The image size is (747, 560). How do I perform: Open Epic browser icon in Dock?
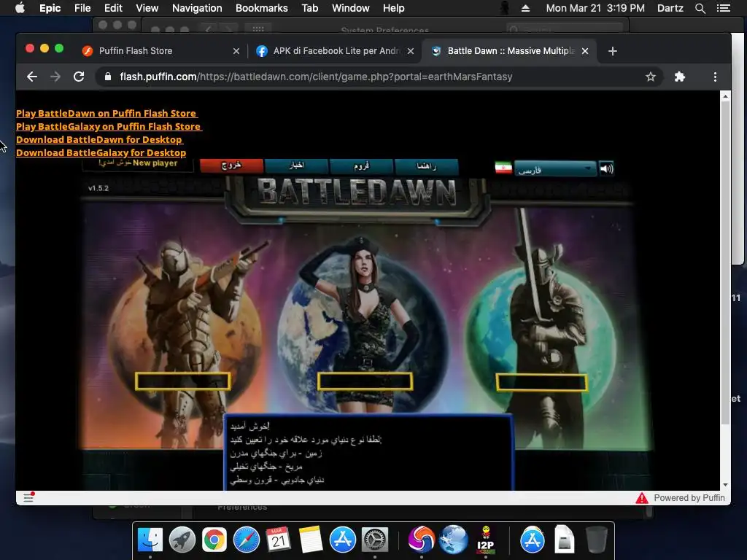pyautogui.click(x=421, y=540)
